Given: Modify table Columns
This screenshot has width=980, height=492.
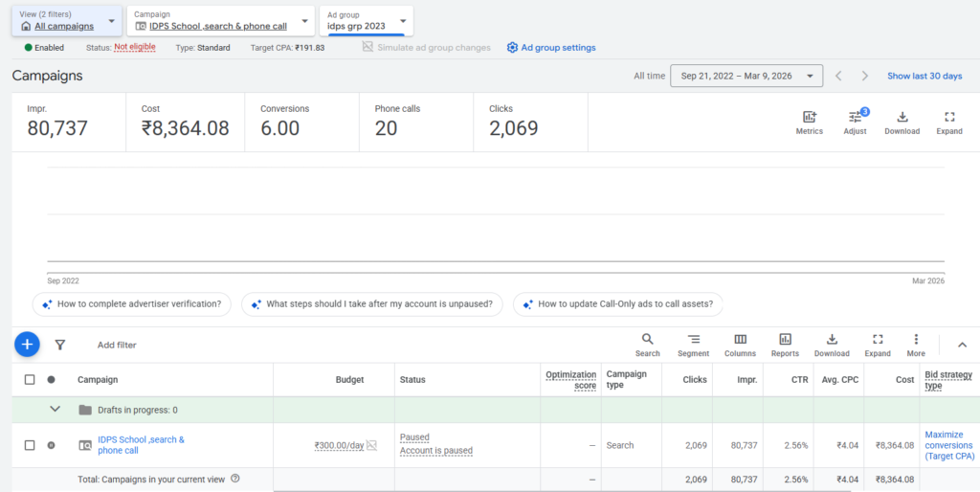Looking at the screenshot, I should point(740,345).
